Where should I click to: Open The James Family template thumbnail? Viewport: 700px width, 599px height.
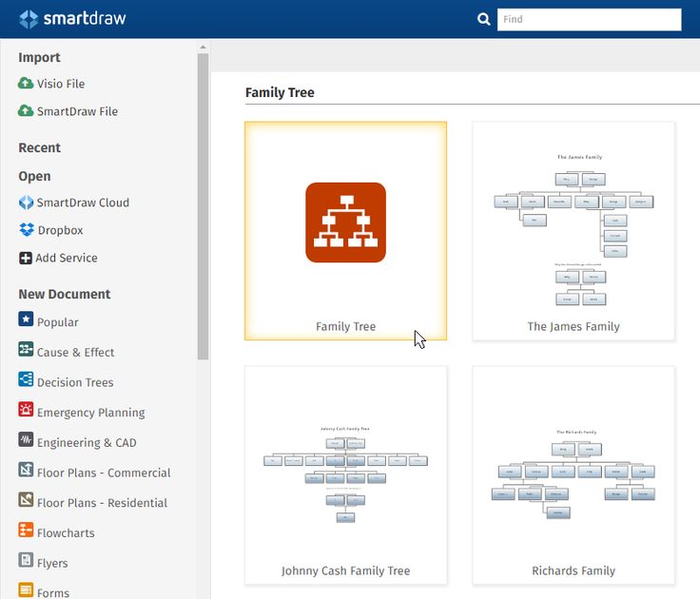[574, 231]
